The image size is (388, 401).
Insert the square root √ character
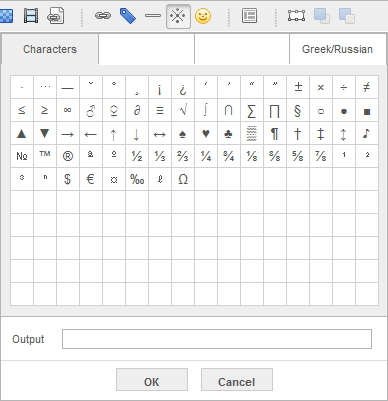[183, 110]
